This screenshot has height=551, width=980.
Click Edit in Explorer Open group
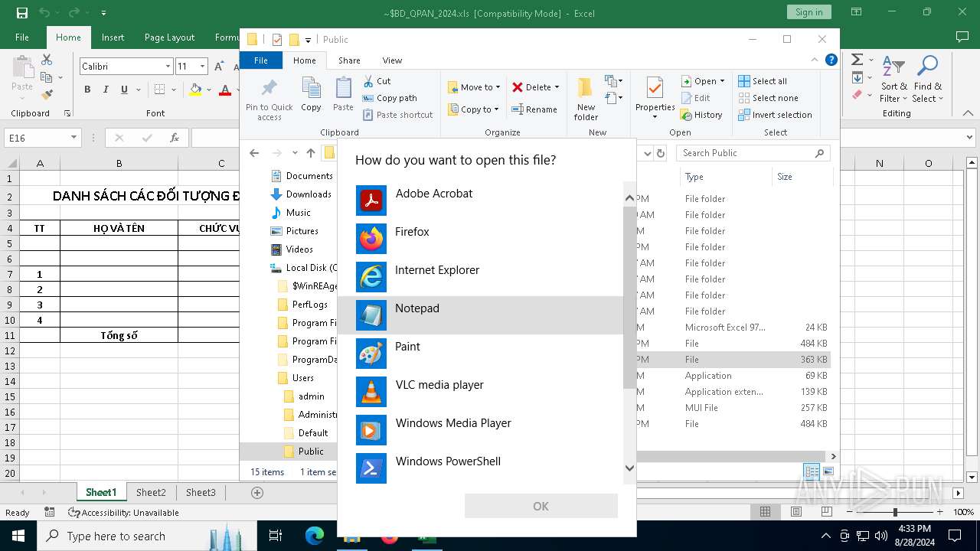[x=695, y=98]
